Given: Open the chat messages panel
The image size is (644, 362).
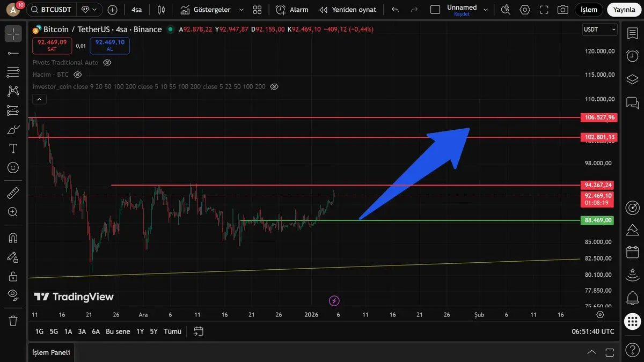Looking at the screenshot, I should 632,102.
